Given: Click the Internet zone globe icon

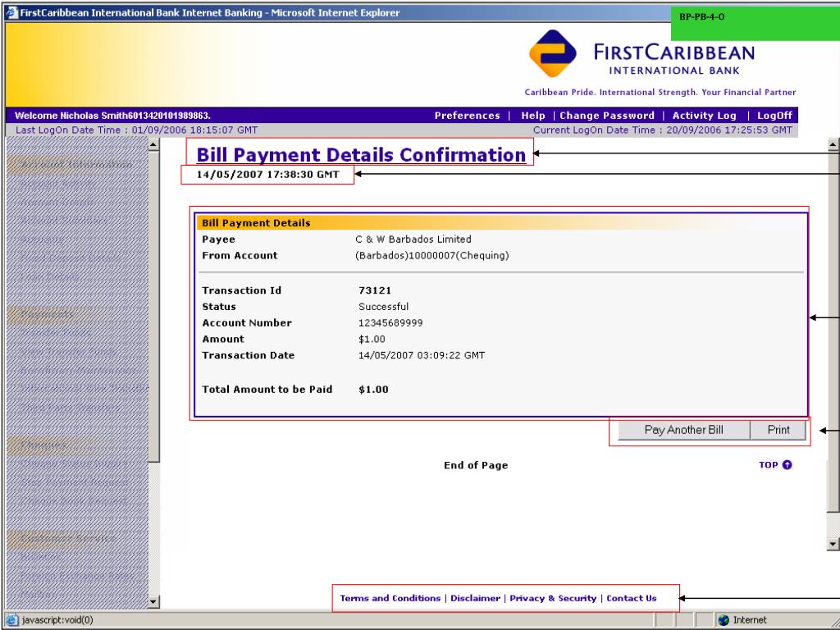Looking at the screenshot, I should coord(724,620).
